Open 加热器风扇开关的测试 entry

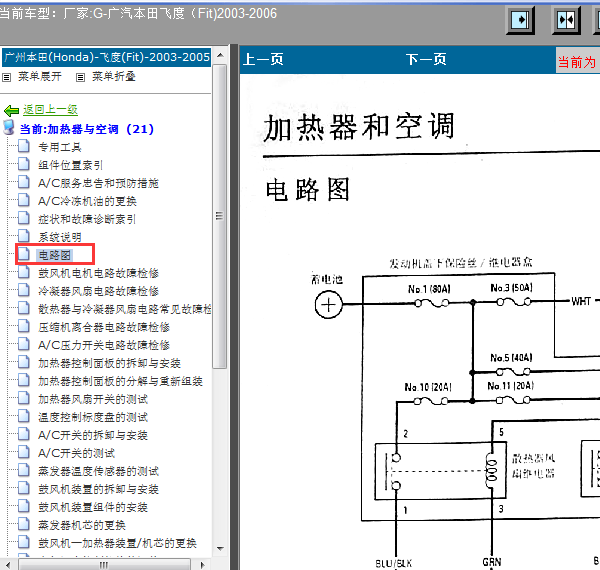93,399
